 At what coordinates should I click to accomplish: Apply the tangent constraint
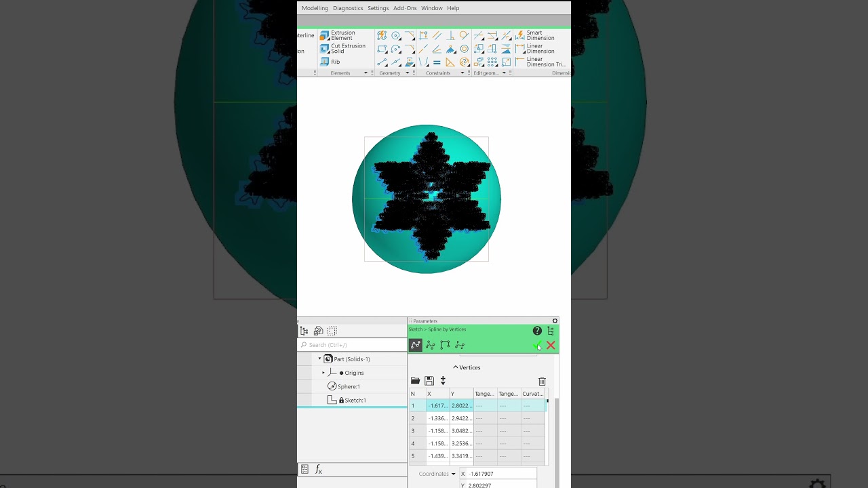pos(464,35)
